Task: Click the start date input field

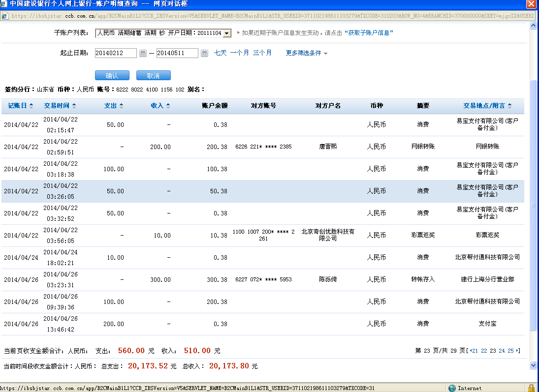Action: coord(116,53)
